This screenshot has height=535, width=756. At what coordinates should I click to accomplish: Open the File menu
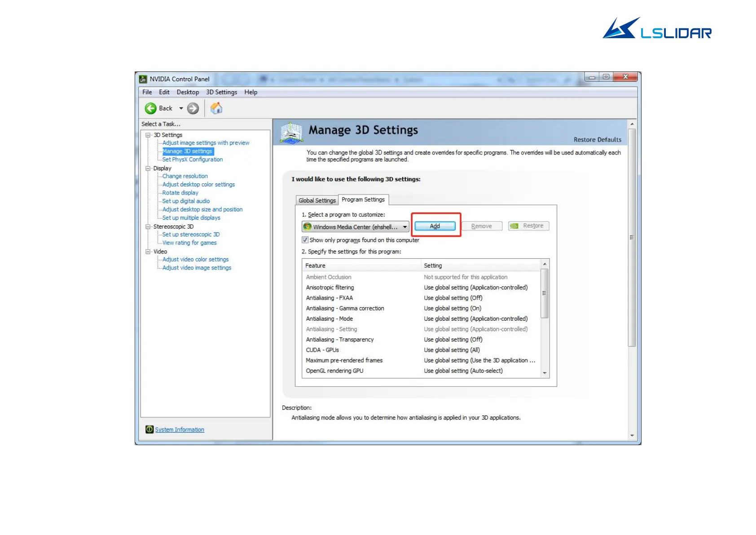click(x=147, y=92)
